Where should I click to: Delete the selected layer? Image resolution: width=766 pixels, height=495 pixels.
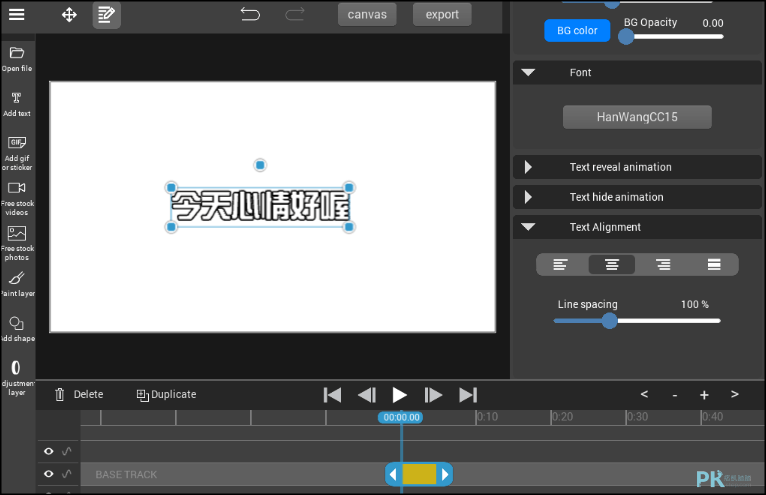(79, 394)
